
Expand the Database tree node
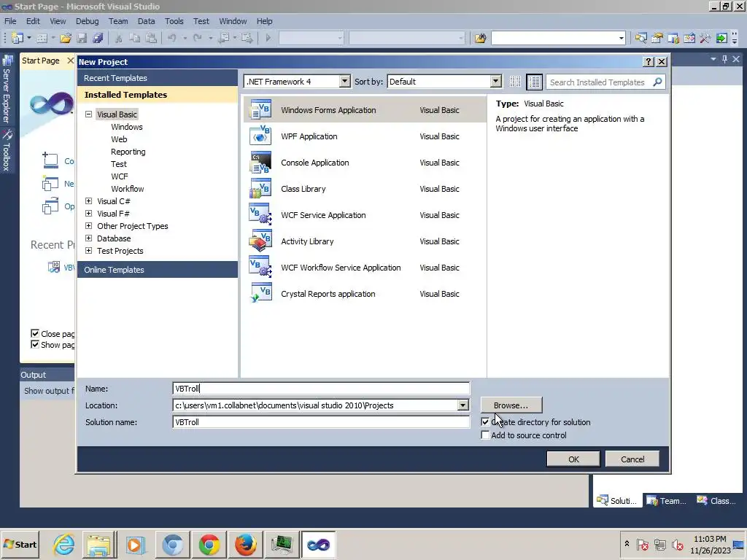tap(88, 238)
